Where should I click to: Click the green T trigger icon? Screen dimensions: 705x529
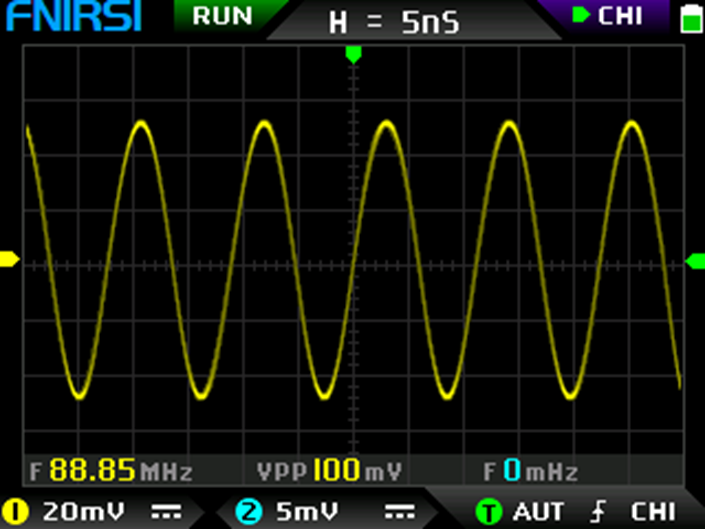pyautogui.click(x=488, y=512)
